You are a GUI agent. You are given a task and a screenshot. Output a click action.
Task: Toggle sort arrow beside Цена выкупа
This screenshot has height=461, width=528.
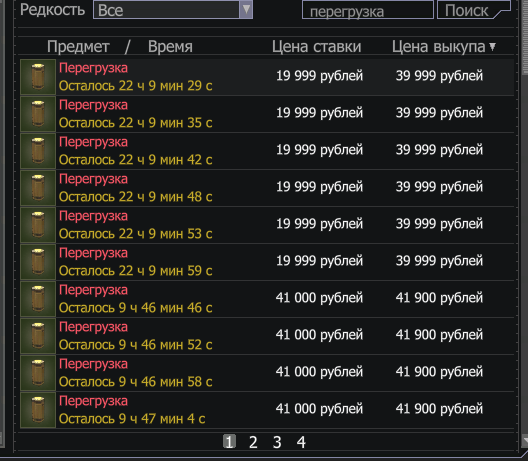tap(493, 46)
